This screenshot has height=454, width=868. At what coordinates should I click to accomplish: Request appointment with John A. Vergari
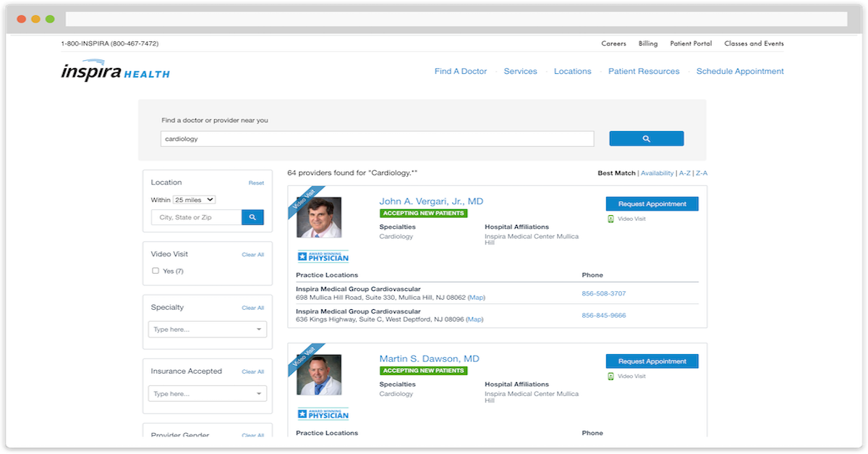tap(652, 204)
